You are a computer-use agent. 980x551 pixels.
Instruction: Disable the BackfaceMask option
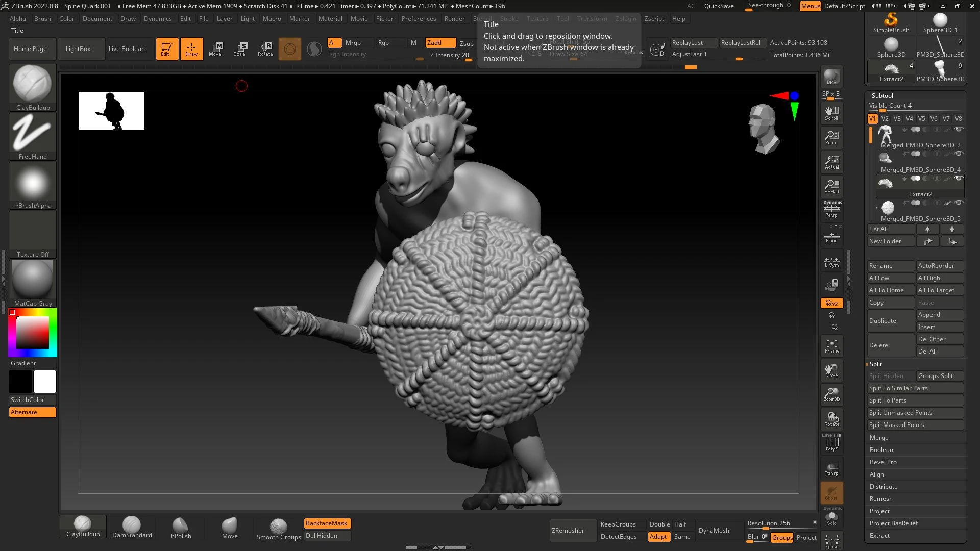tap(327, 523)
